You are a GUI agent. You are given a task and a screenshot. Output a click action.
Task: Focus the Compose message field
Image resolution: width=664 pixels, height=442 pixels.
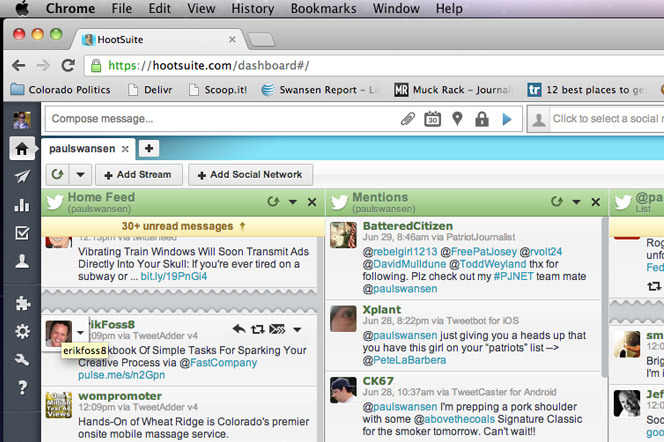click(x=222, y=119)
